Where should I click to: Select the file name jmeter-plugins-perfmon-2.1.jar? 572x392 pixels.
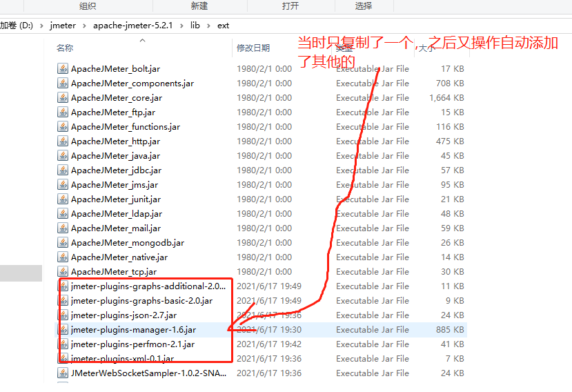[132, 344]
